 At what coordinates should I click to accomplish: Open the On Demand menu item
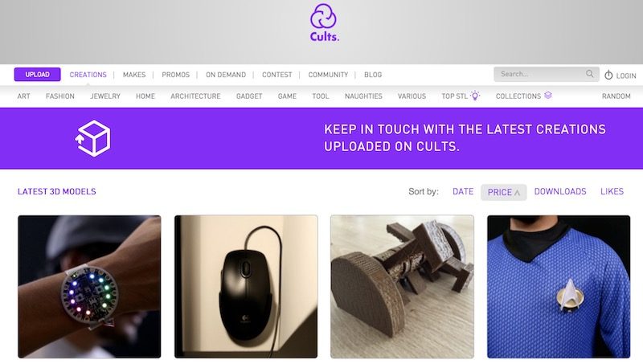coord(226,75)
